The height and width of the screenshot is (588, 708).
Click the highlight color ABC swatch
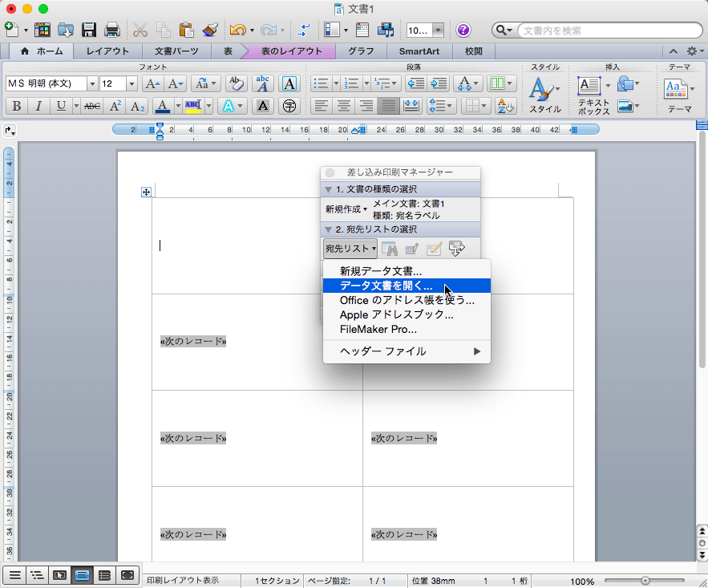[x=192, y=107]
